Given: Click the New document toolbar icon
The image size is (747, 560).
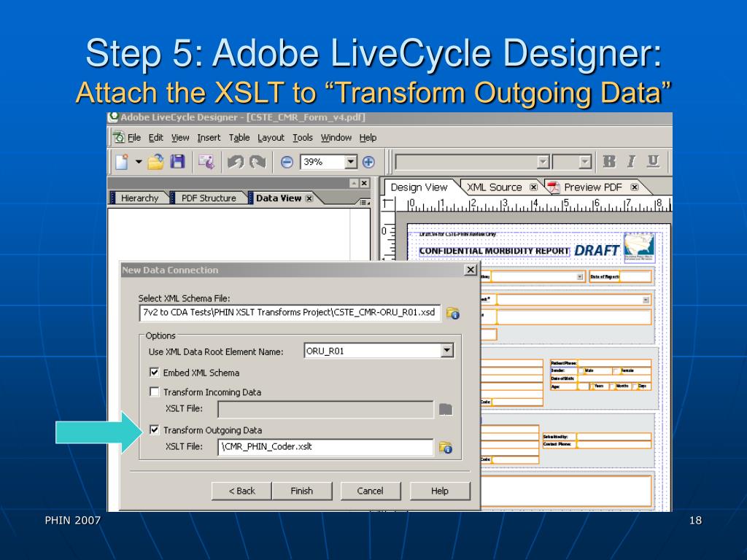Looking at the screenshot, I should tap(122, 162).
